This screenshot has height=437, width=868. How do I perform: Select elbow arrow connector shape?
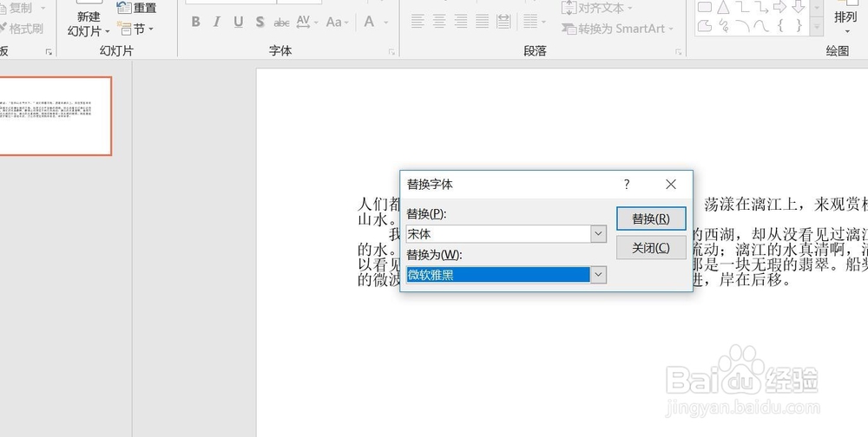click(761, 7)
